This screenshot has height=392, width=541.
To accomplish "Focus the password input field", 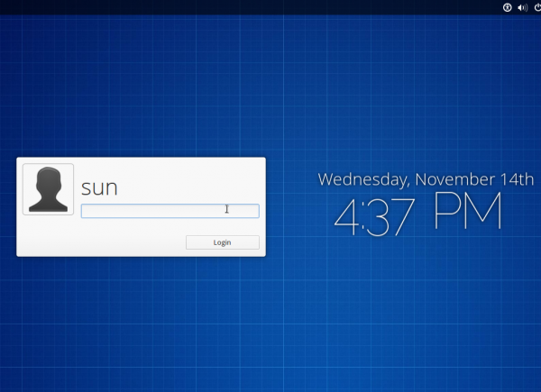I will coord(170,211).
